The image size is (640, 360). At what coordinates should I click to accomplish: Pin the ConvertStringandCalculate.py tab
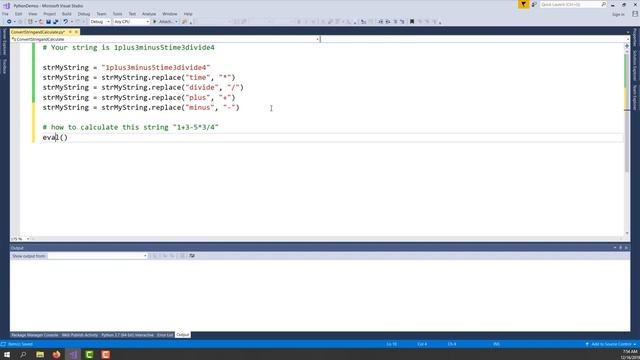tap(70, 32)
